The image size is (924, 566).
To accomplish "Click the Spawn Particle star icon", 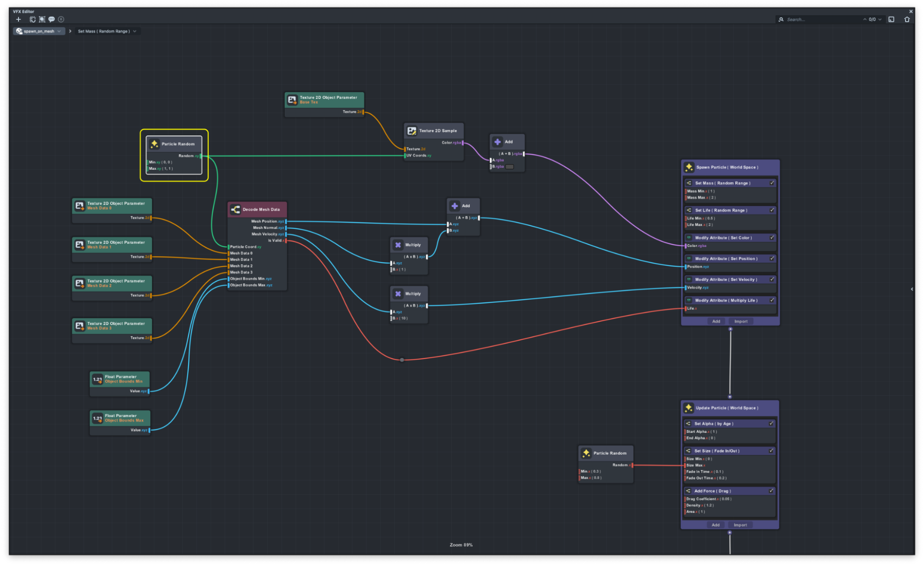I will 689,167.
